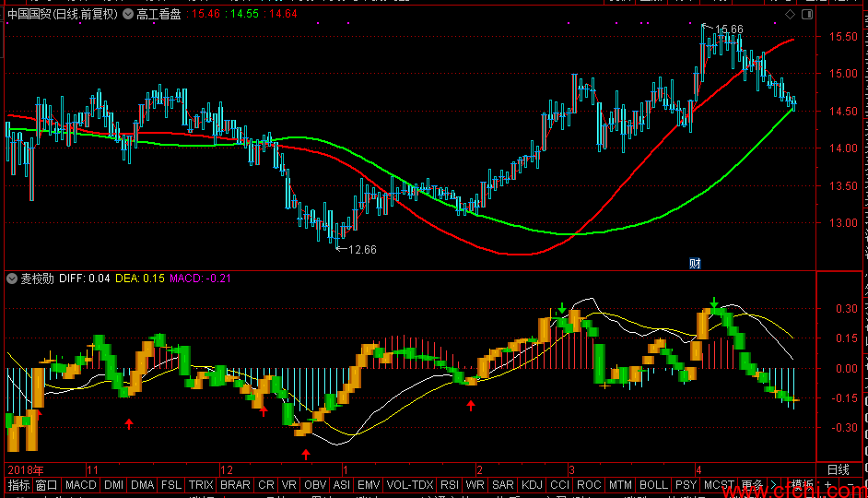Viewport: 868px width, 498px height.
Task: Click the 15.66 high price label
Action: point(729,29)
